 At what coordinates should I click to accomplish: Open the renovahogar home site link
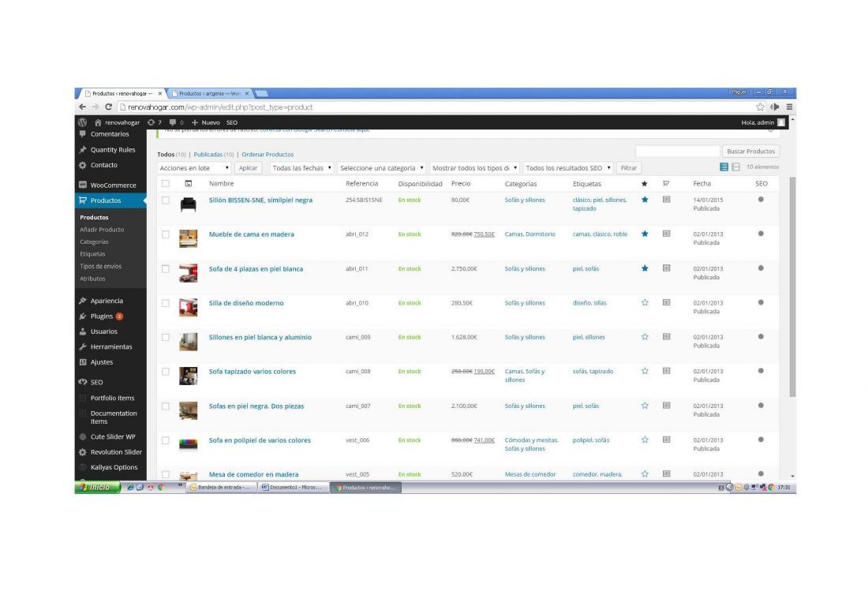(117, 122)
